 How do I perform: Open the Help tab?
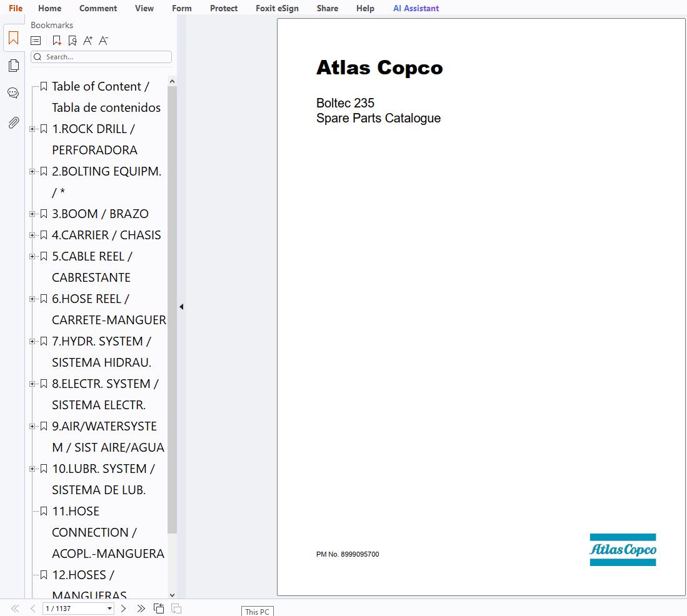366,8
